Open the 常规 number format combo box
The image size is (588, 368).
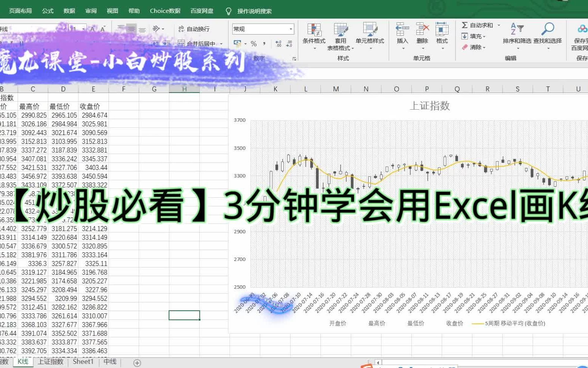[x=263, y=29]
